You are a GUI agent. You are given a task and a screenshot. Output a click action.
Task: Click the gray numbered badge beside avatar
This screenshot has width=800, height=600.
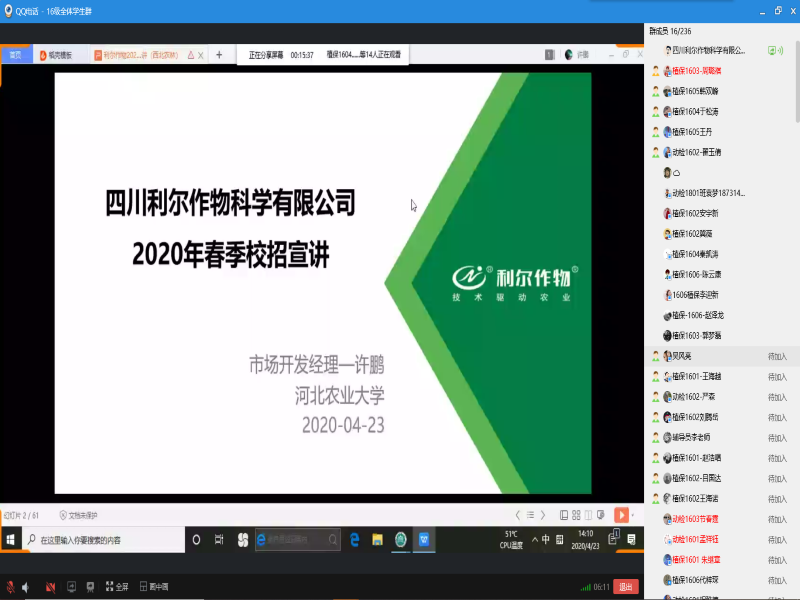coord(549,55)
